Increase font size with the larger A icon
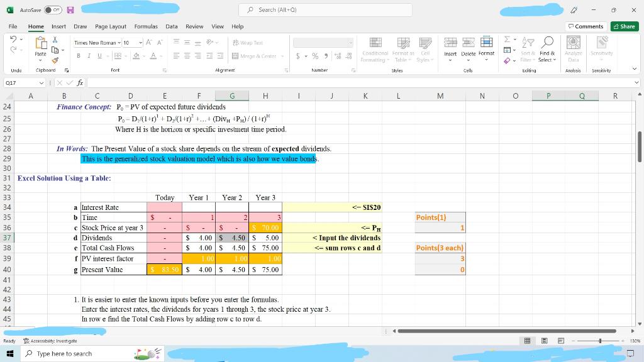 (148, 42)
